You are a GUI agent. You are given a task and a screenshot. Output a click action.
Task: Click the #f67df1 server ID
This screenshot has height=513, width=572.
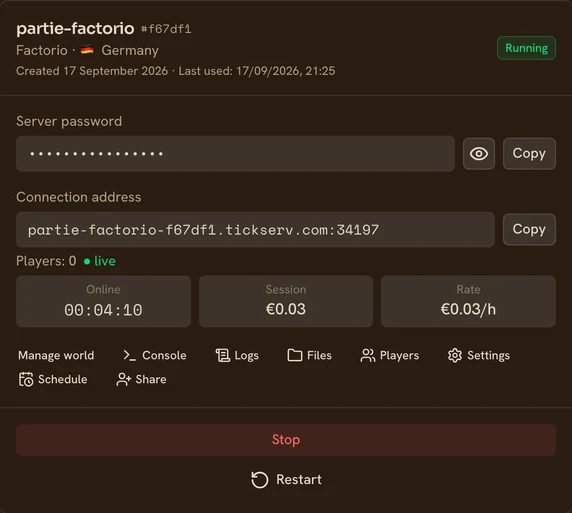tap(166, 29)
